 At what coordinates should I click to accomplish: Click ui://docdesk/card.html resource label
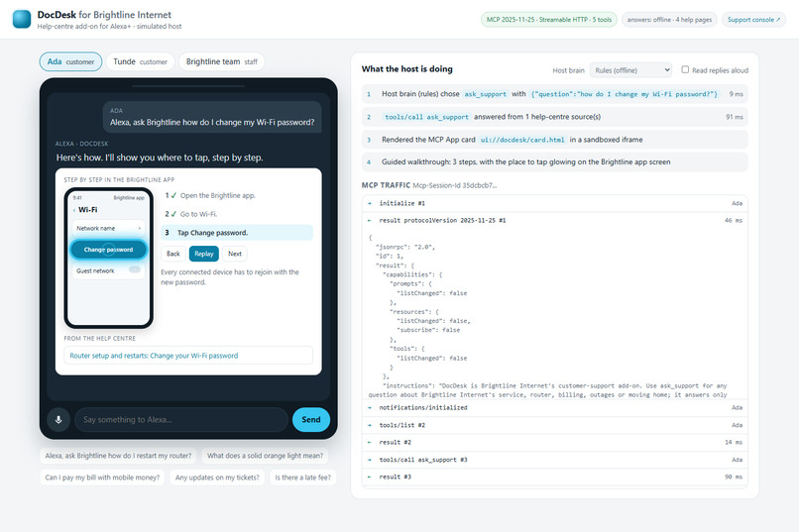(x=522, y=140)
